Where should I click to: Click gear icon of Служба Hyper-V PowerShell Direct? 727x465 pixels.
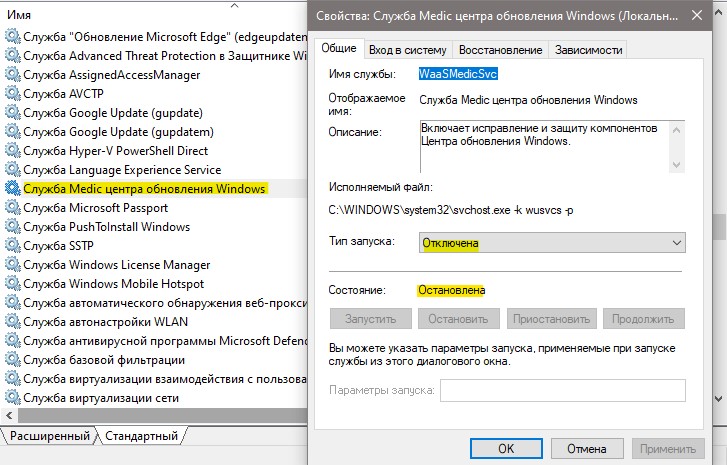[x=13, y=151]
